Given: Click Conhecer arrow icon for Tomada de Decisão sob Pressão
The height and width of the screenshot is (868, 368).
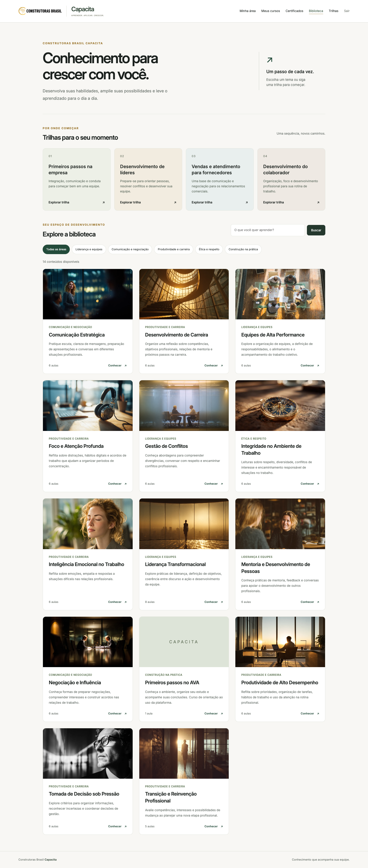Looking at the screenshot, I should pyautogui.click(x=125, y=827).
